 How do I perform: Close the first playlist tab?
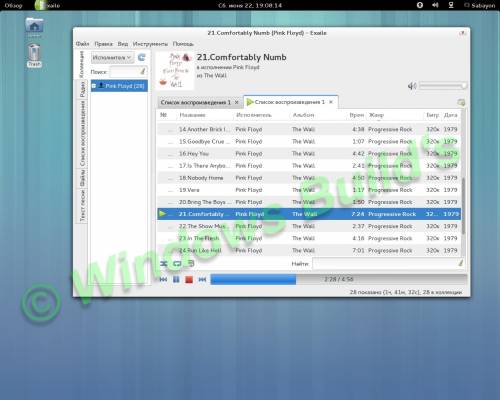[x=236, y=102]
